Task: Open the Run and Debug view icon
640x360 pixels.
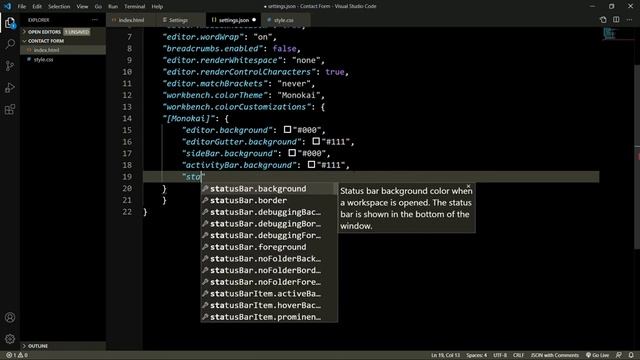Action: click(x=10, y=88)
